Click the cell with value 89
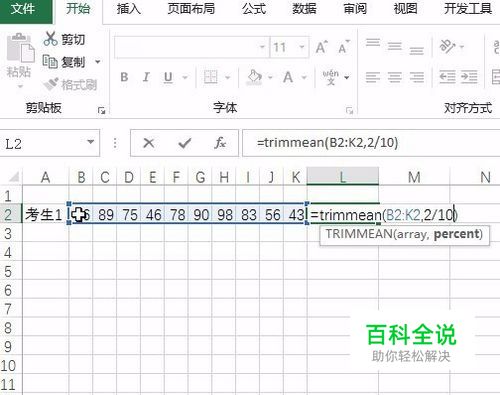The width and height of the screenshot is (500, 395). point(105,214)
